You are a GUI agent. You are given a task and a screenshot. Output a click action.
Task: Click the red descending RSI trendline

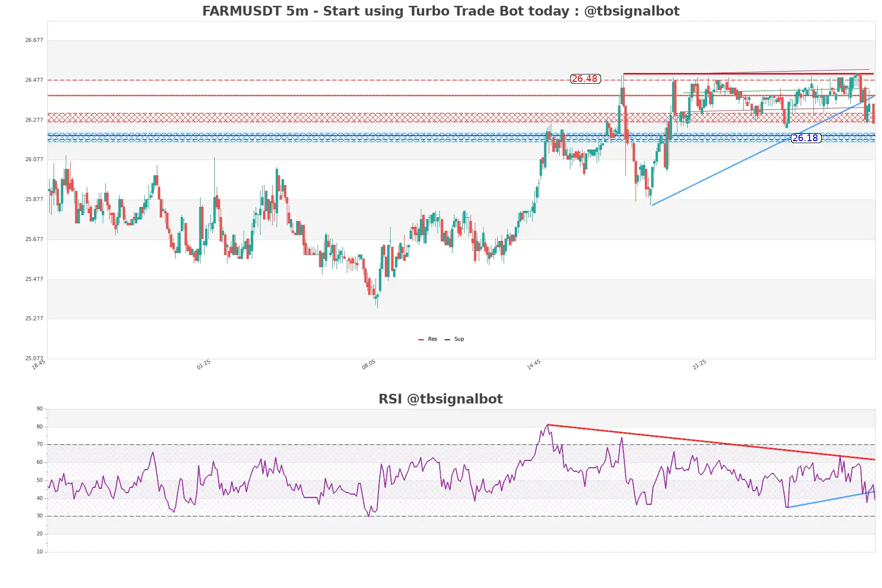click(711, 442)
